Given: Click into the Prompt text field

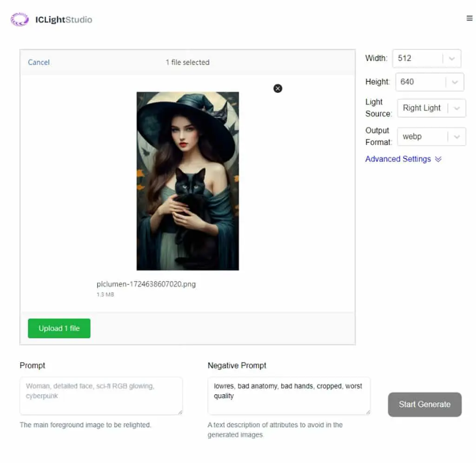Looking at the screenshot, I should pyautogui.click(x=101, y=396).
